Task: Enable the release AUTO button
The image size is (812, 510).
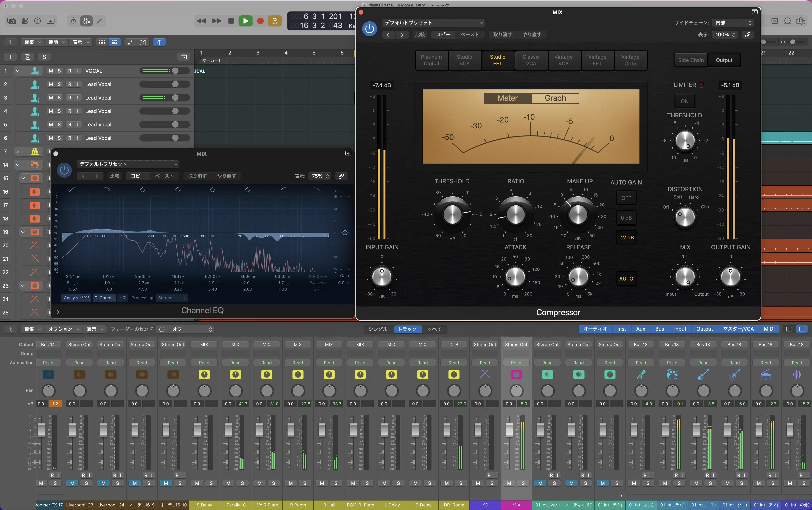Action: 626,279
